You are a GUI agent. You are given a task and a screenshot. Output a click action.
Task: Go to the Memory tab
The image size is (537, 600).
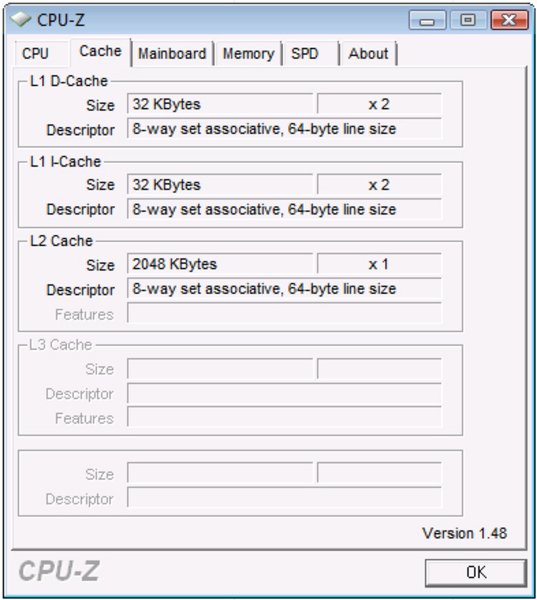[x=248, y=54]
